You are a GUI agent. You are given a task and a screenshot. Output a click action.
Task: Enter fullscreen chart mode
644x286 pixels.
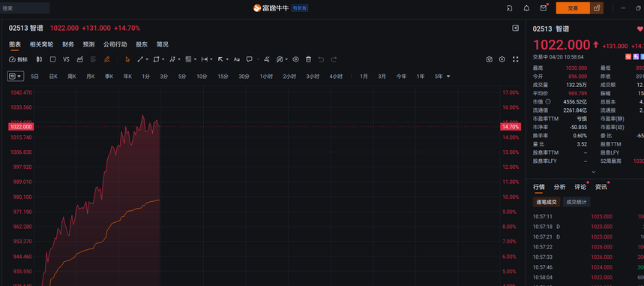click(x=516, y=59)
